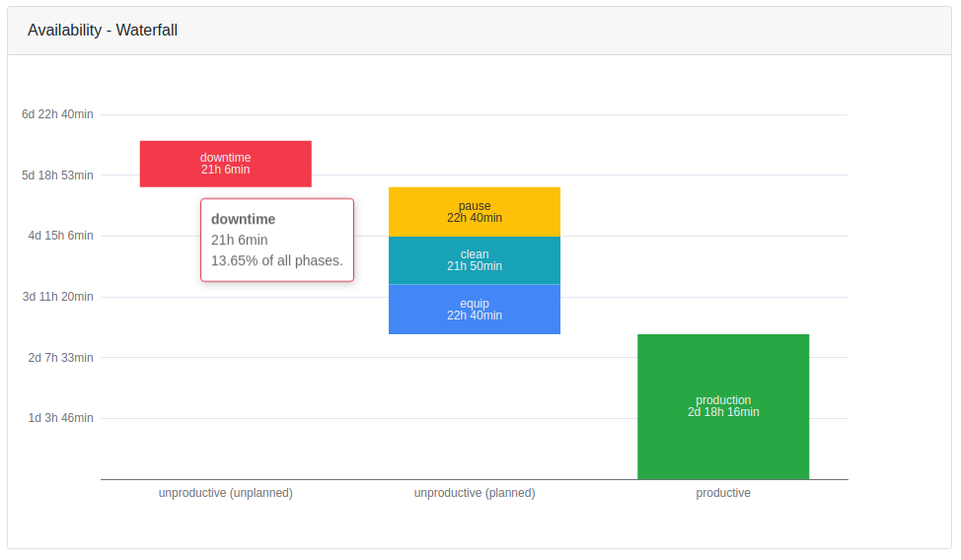Click the teal clean bar segment

[474, 259]
